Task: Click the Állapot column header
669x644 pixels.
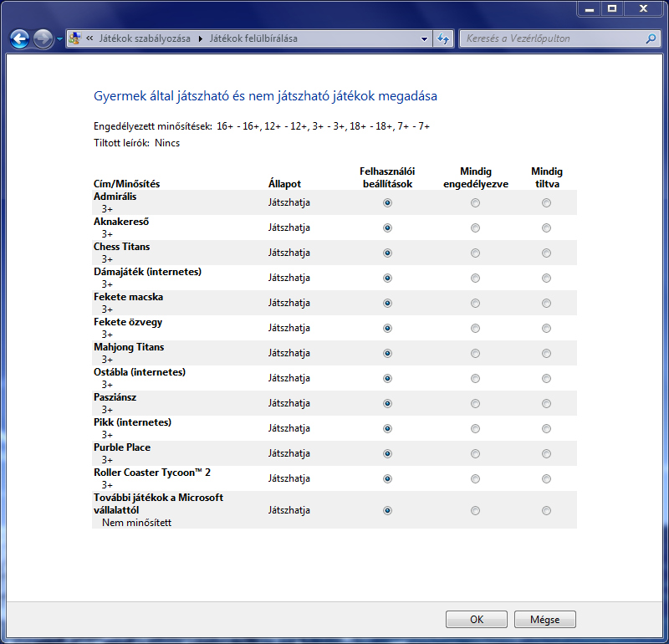Action: pyautogui.click(x=284, y=184)
